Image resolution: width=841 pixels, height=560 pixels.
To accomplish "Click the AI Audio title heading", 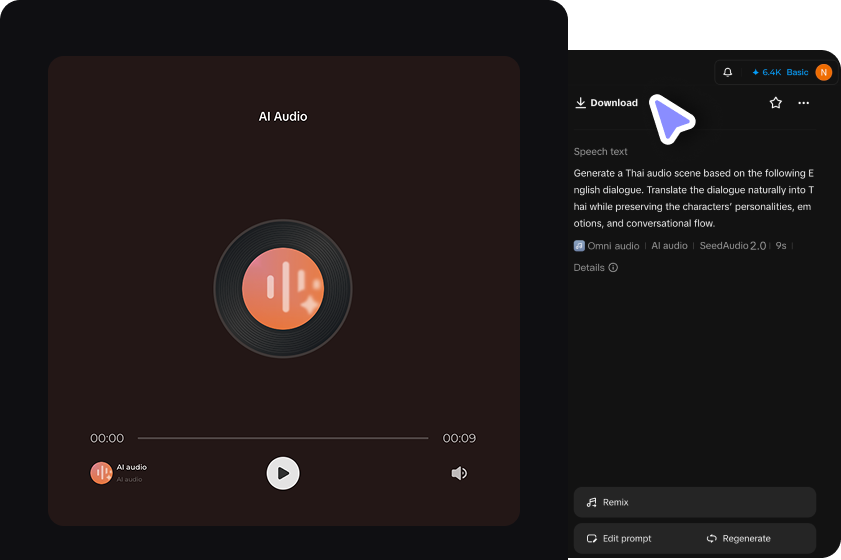I will pyautogui.click(x=283, y=116).
